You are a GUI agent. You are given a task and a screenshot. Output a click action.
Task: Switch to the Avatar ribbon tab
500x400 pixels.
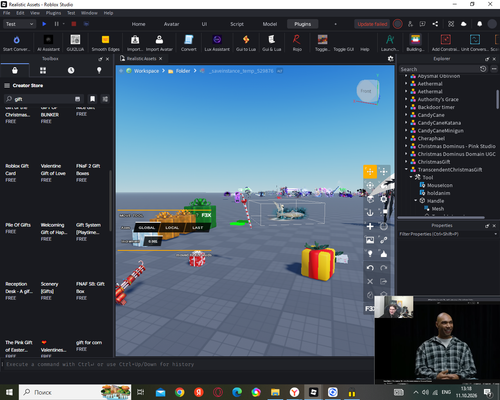point(171,24)
